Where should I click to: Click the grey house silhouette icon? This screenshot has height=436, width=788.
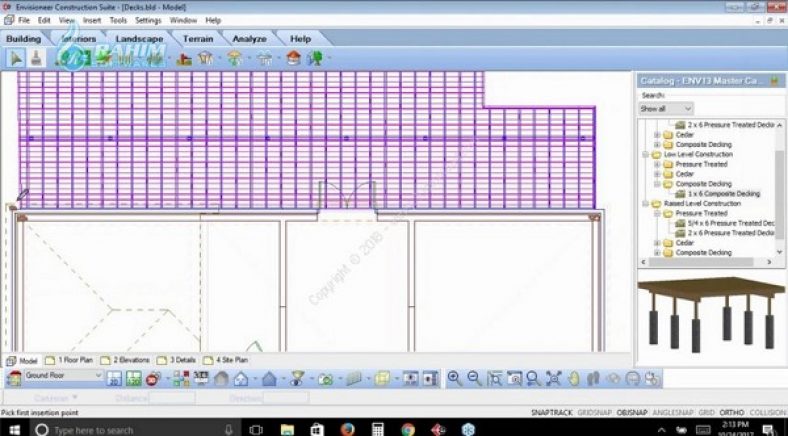[x=221, y=379]
